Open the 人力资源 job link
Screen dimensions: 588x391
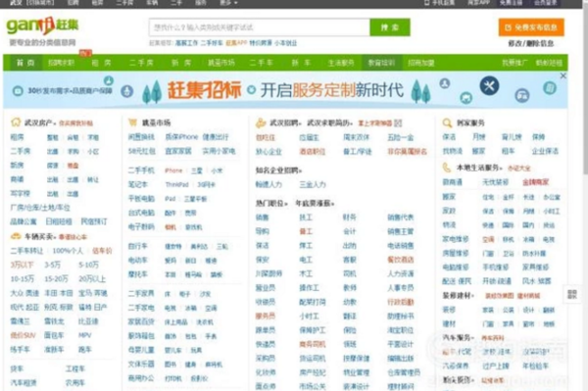(401, 273)
